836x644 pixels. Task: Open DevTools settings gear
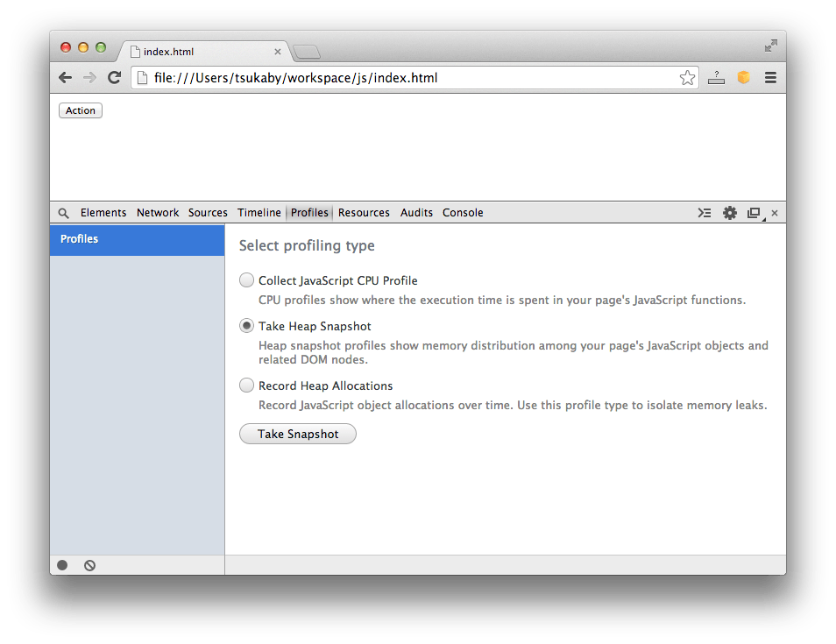point(729,213)
